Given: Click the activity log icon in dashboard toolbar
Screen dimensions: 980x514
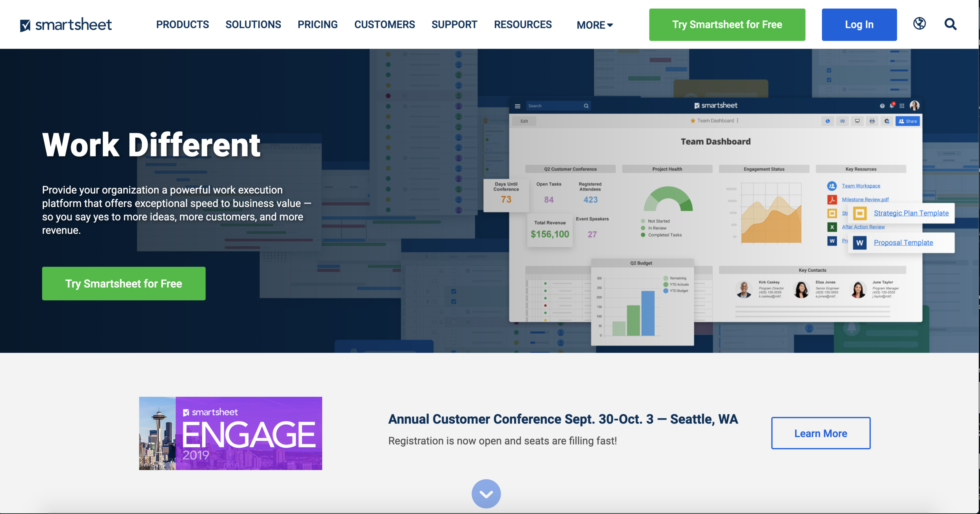Looking at the screenshot, I should pyautogui.click(x=842, y=121).
